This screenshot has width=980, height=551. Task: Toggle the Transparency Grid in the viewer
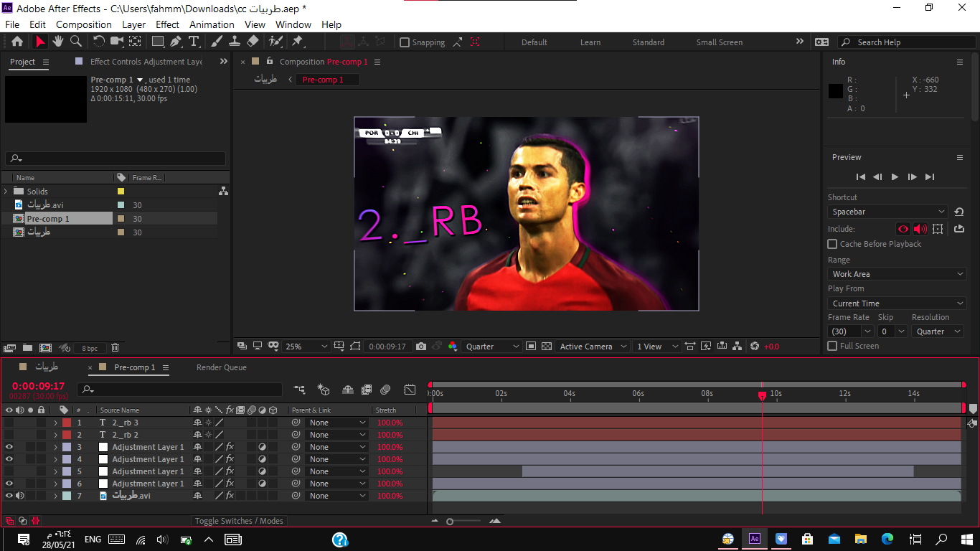click(547, 347)
